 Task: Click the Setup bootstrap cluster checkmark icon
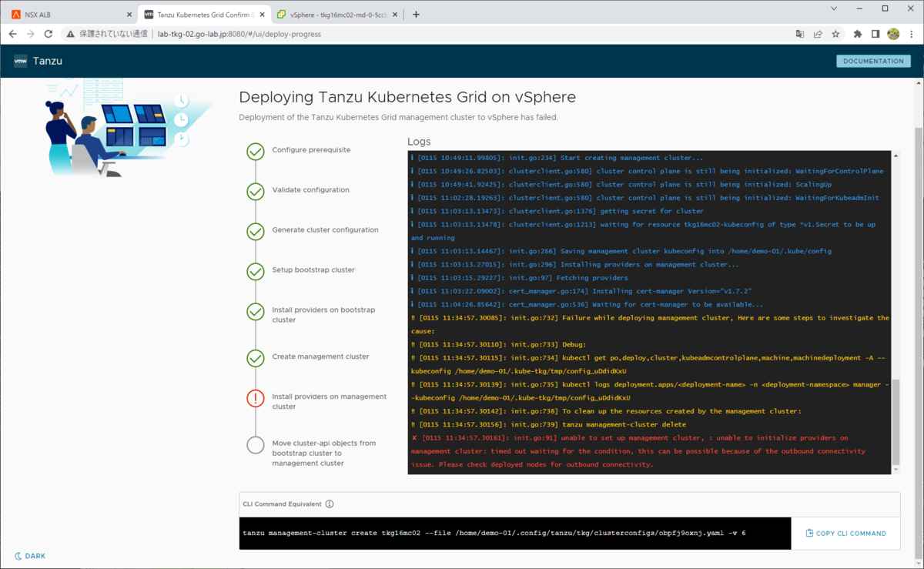click(x=256, y=272)
